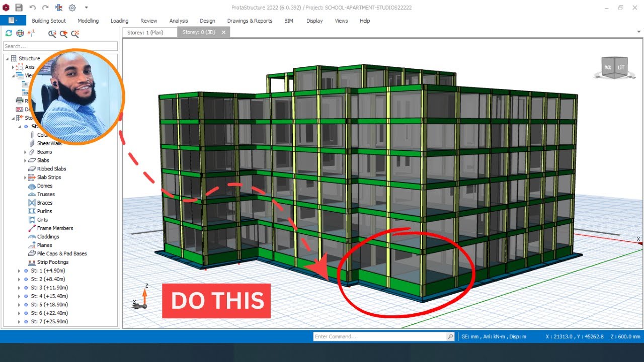Screen dimensions: 644x362
Task: Collapse the Structure root node
Action: point(7,58)
